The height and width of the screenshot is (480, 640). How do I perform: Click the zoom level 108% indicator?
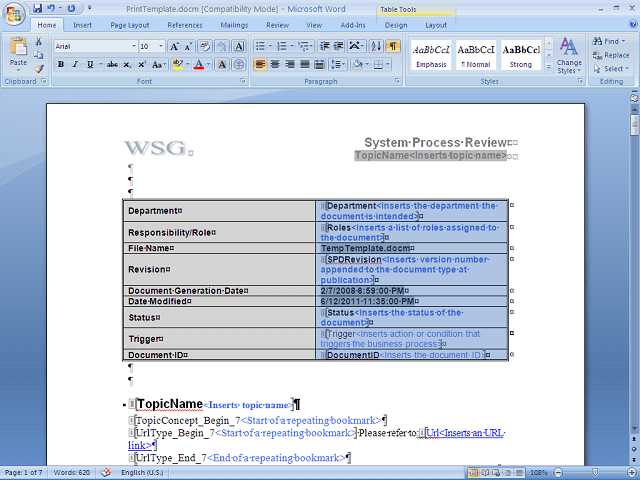pyautogui.click(x=539, y=473)
